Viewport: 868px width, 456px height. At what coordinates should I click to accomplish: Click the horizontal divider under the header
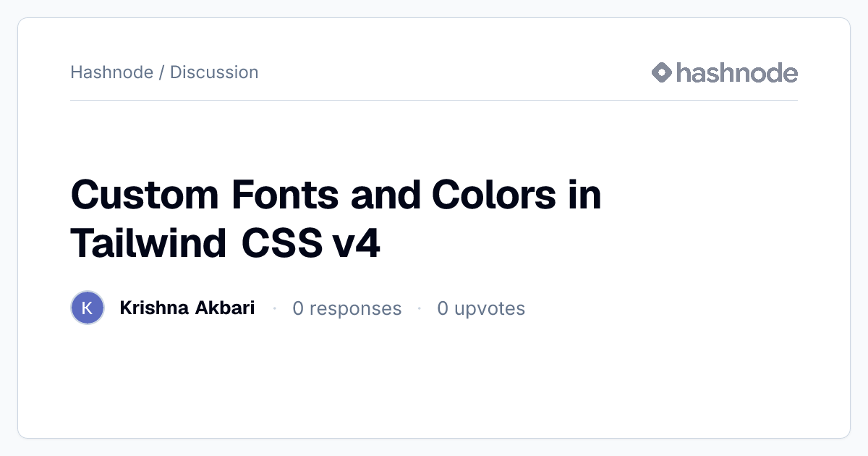click(x=434, y=100)
